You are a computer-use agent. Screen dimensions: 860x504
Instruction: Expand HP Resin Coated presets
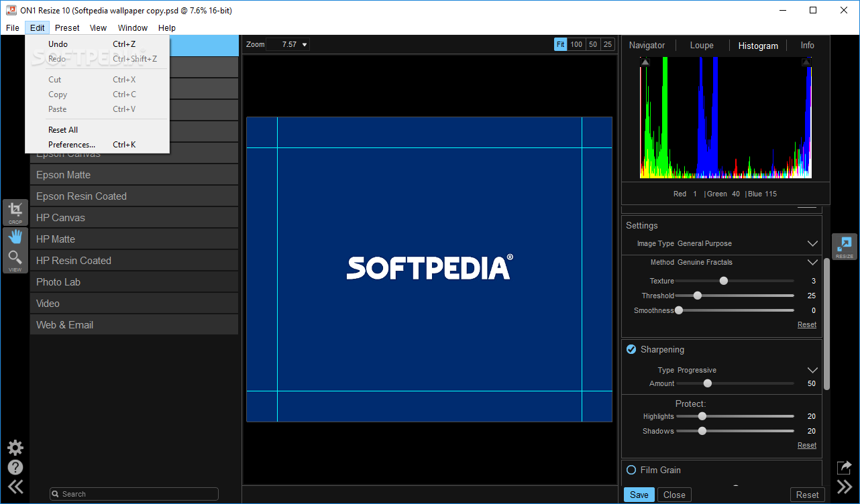pyautogui.click(x=134, y=261)
